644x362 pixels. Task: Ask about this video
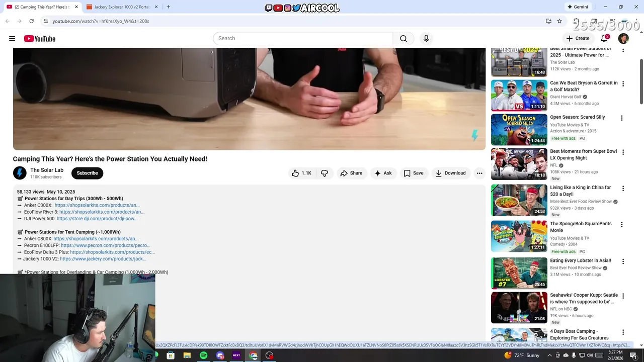pos(383,173)
